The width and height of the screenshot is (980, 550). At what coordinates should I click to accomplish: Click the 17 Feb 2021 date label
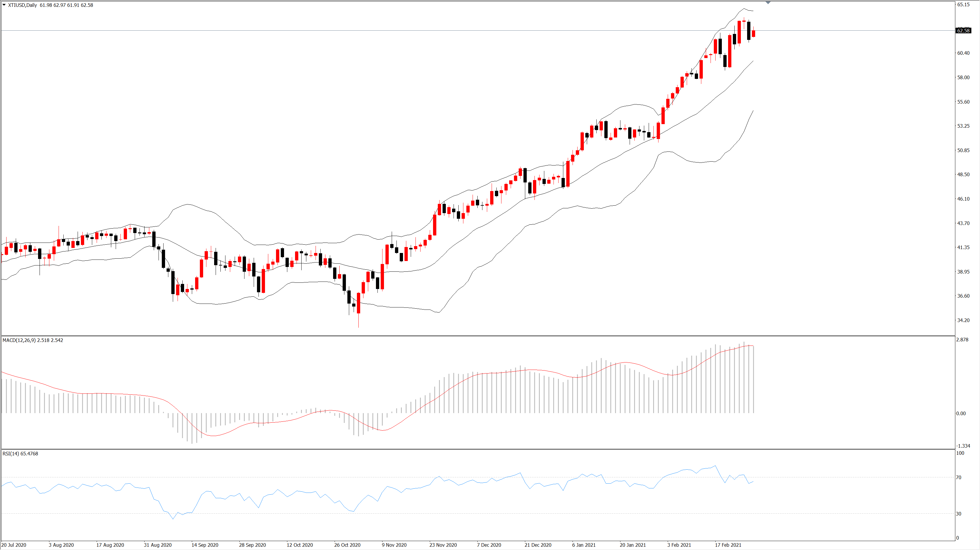(x=728, y=545)
